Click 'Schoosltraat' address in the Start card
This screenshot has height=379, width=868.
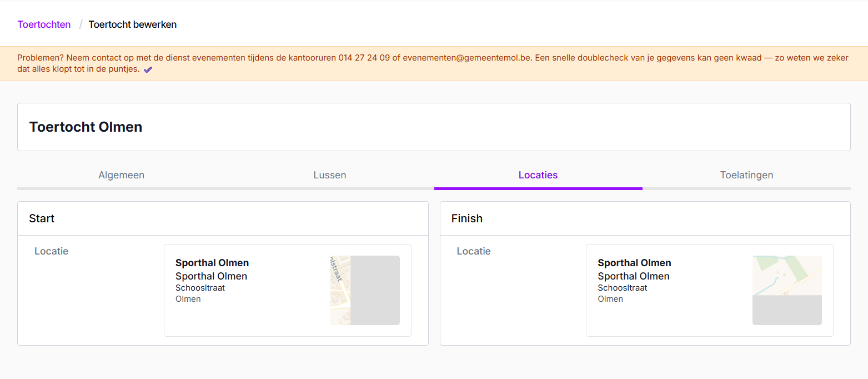click(x=200, y=288)
